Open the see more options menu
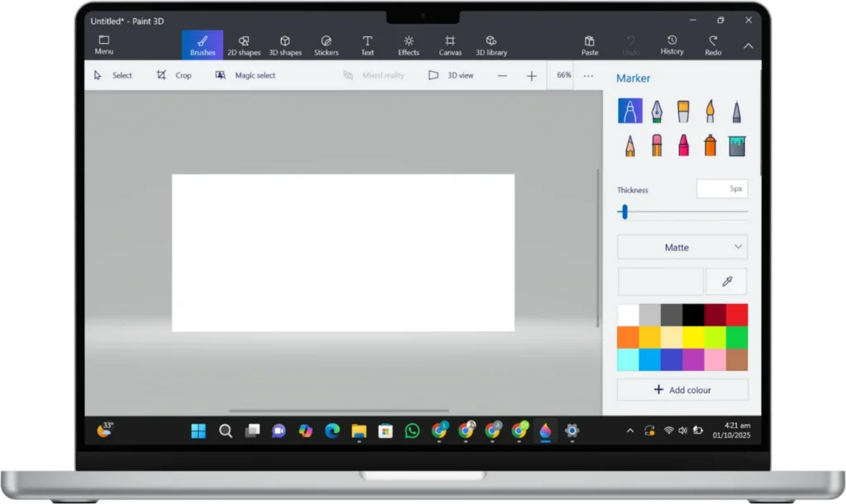 click(x=588, y=75)
